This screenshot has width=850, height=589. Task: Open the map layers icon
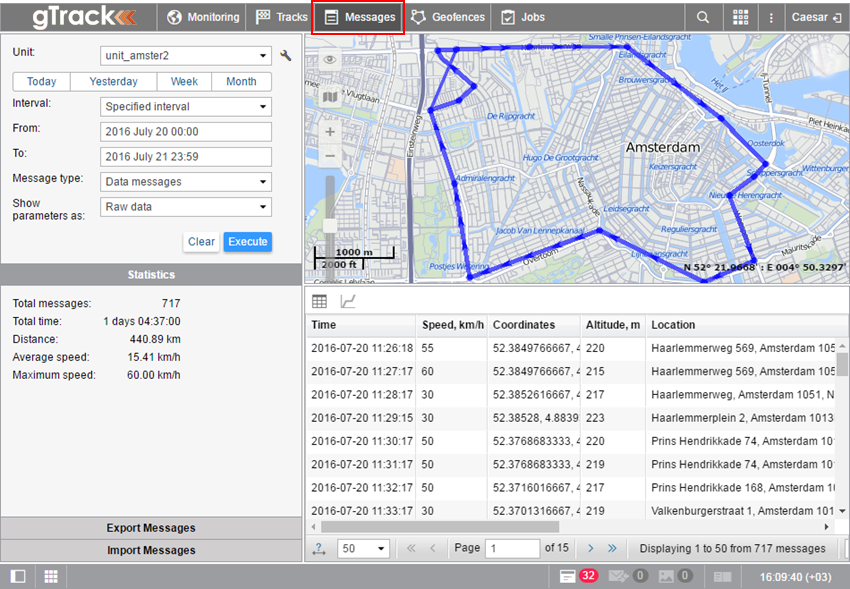tap(330, 97)
